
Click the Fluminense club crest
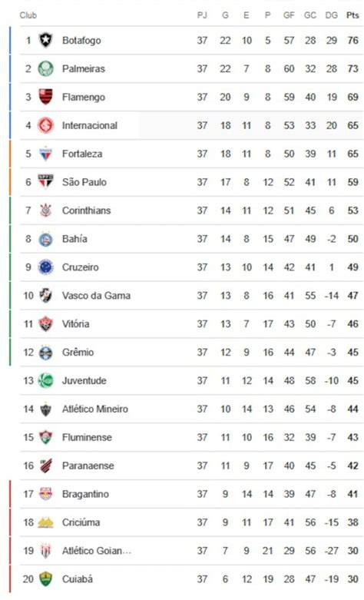pyautogui.click(x=45, y=437)
